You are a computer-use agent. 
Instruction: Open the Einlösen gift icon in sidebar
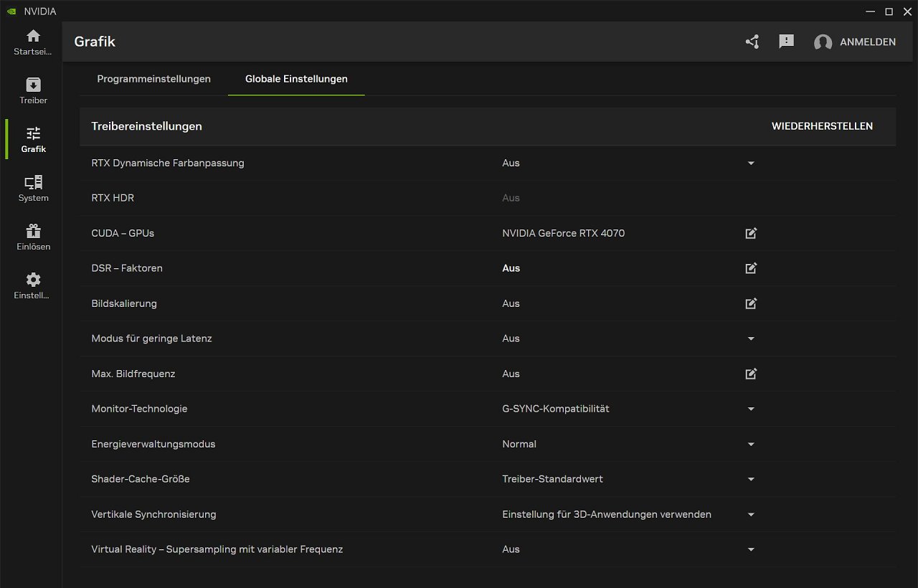[x=33, y=231]
